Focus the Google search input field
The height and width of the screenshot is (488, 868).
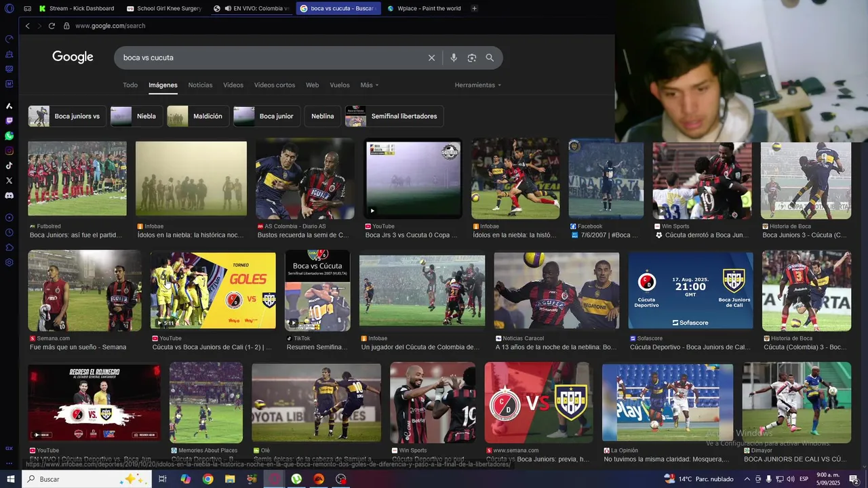click(271, 58)
